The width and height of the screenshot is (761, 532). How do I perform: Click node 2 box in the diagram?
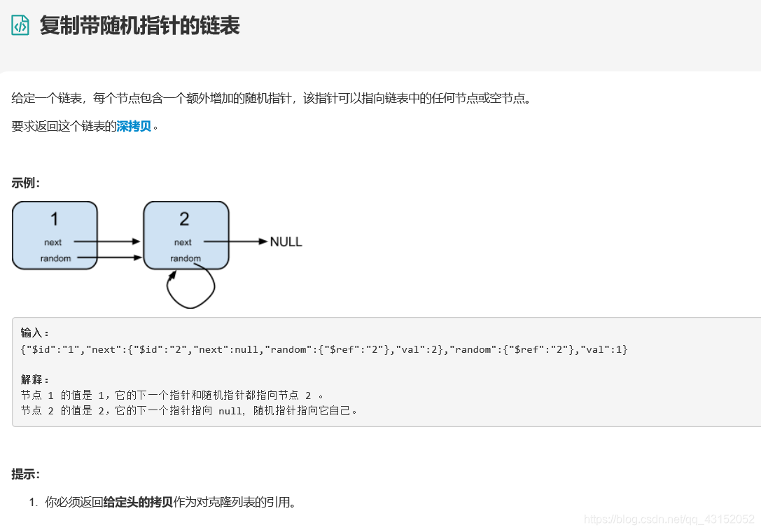pyautogui.click(x=186, y=235)
